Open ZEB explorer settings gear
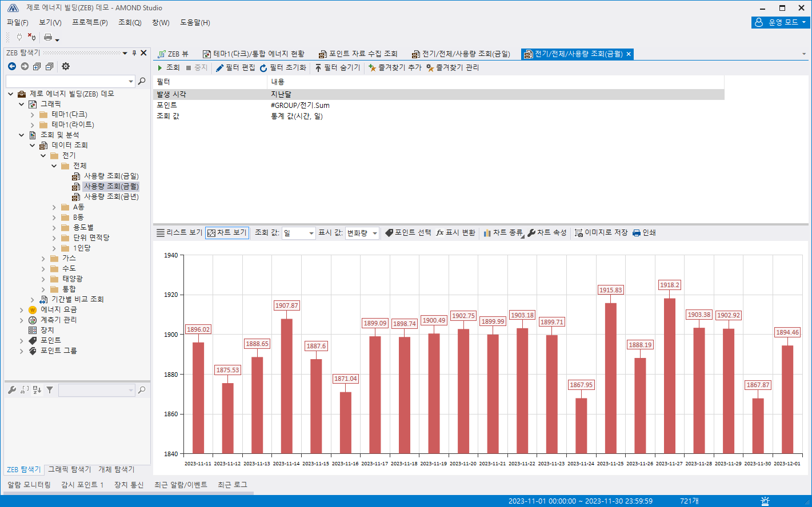812x507 pixels. (66, 66)
